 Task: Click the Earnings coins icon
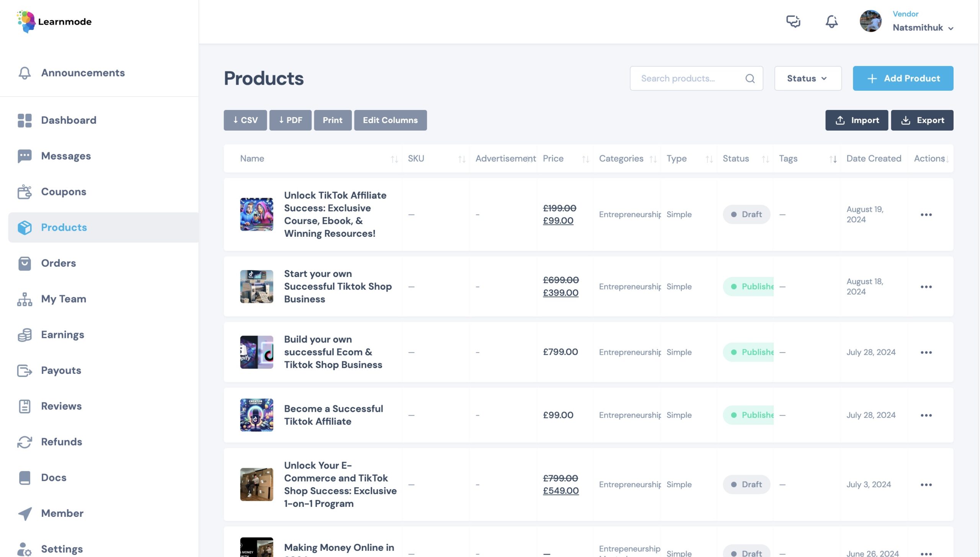tap(24, 335)
